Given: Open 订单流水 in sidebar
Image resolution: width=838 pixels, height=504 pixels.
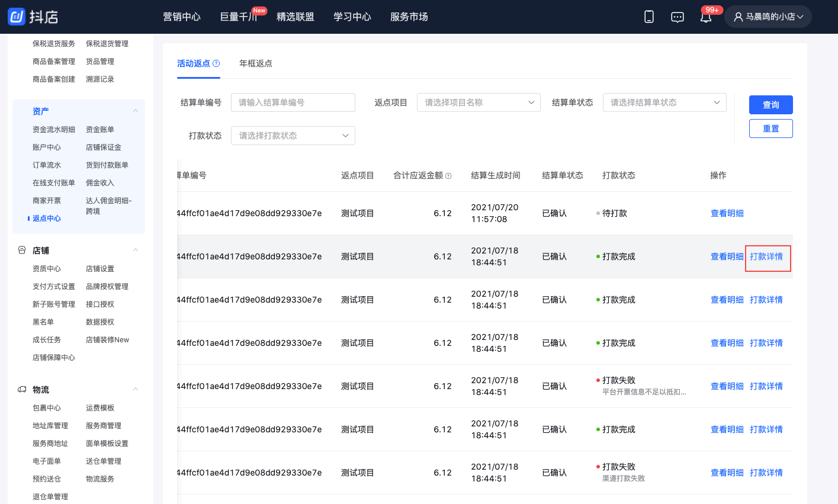Looking at the screenshot, I should (47, 165).
